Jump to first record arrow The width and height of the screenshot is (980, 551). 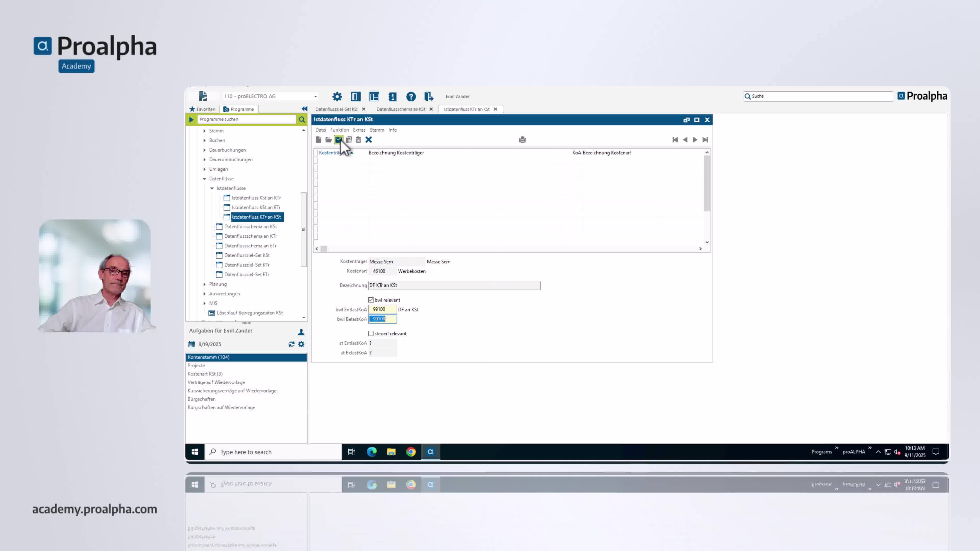point(675,140)
